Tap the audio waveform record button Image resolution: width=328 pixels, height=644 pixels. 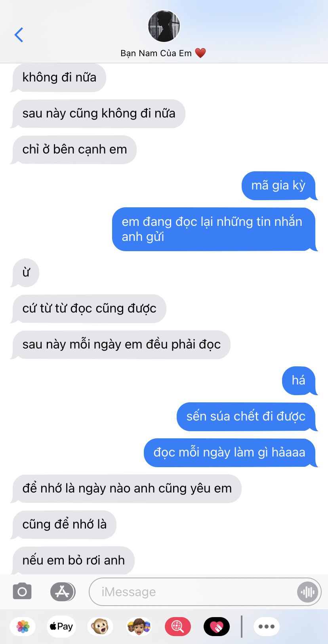coord(307,592)
